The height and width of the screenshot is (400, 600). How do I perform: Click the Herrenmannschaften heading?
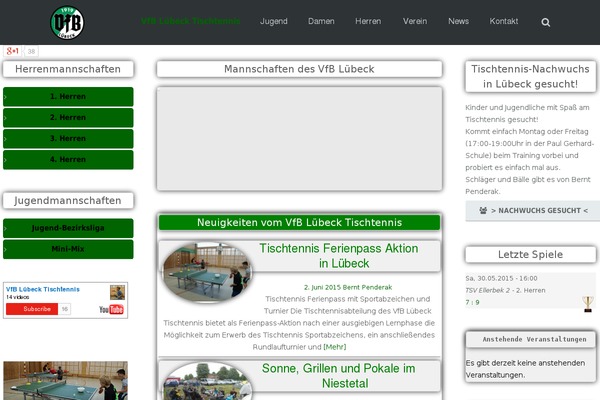pyautogui.click(x=68, y=69)
